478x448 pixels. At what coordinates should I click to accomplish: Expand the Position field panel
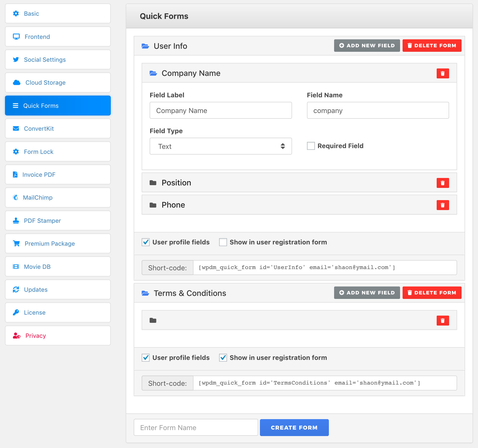click(x=176, y=183)
